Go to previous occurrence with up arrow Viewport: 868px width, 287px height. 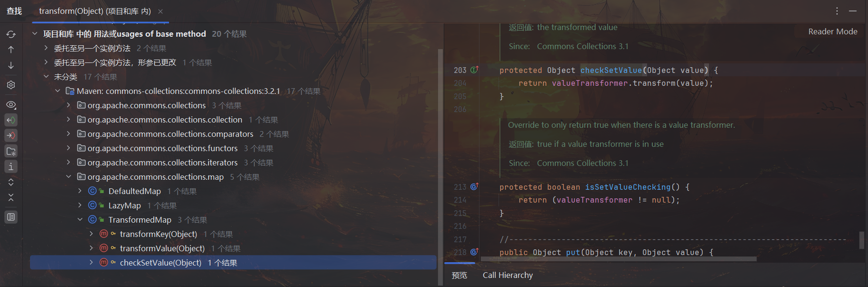pyautogui.click(x=11, y=50)
